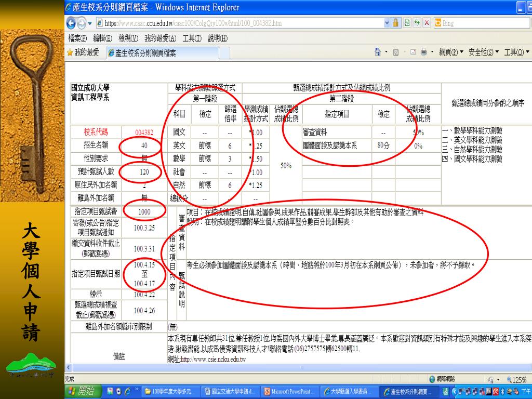This screenshot has height=399, width=532.
Task: Open the 我的最愛 favorites star button
Action: click(83, 52)
